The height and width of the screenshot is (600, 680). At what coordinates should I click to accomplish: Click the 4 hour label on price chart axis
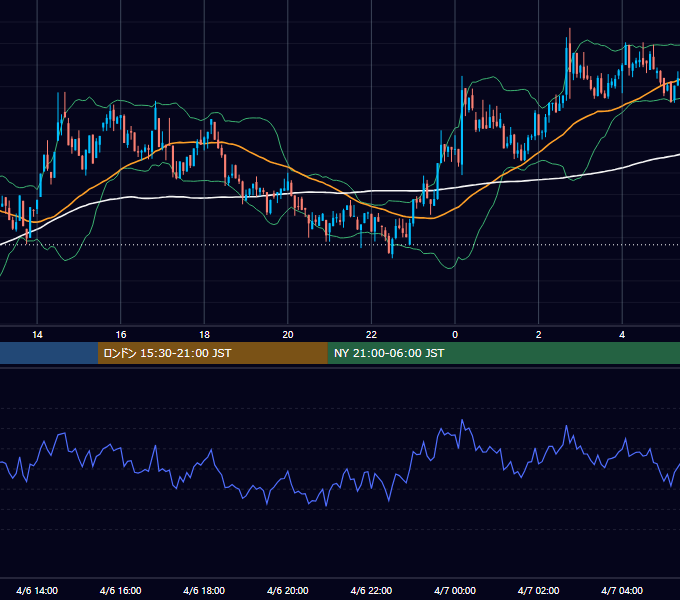(x=622, y=335)
